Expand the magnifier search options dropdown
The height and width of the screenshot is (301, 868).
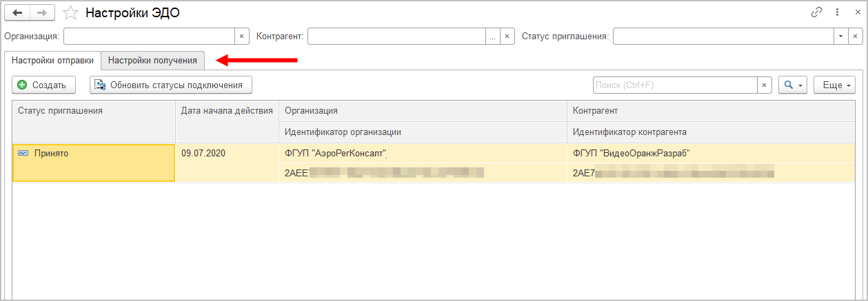coord(792,85)
